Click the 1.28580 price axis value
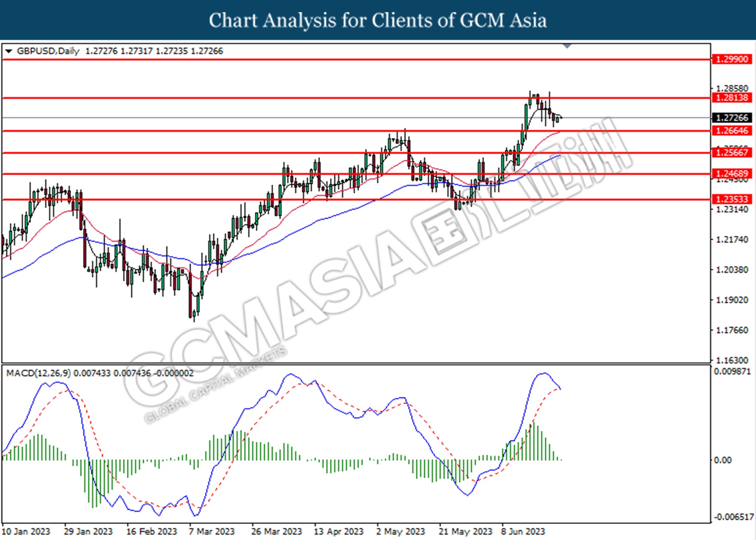 pos(732,88)
